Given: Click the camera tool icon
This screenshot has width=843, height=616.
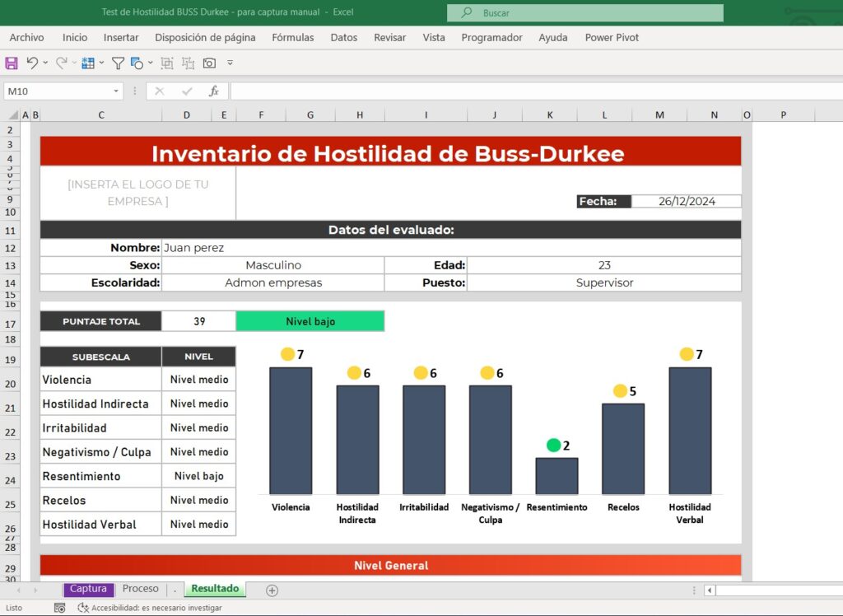Looking at the screenshot, I should pyautogui.click(x=209, y=63).
